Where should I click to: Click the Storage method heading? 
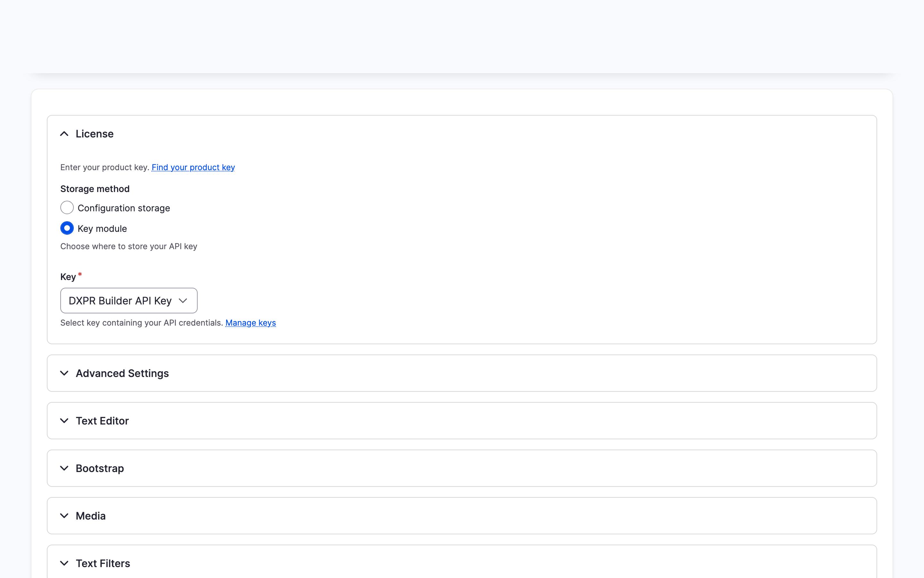(95, 189)
